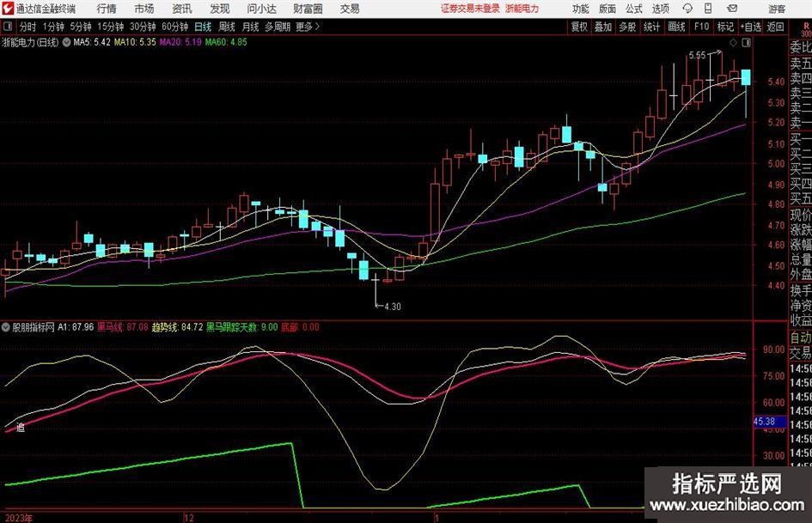Screen dimensions: 812x523
Task: Click the 通达信 red logo icon
Action: 8,9
